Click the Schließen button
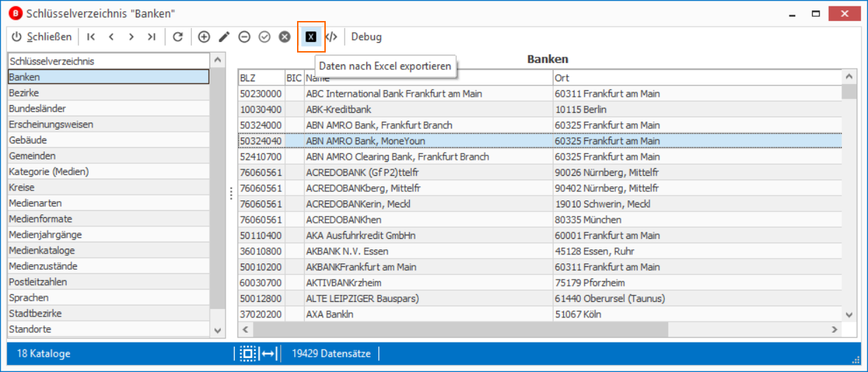868x372 pixels. tap(42, 36)
